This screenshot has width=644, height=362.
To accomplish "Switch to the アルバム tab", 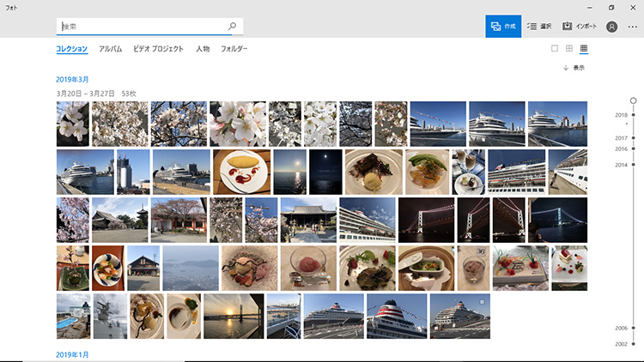I will tap(110, 49).
